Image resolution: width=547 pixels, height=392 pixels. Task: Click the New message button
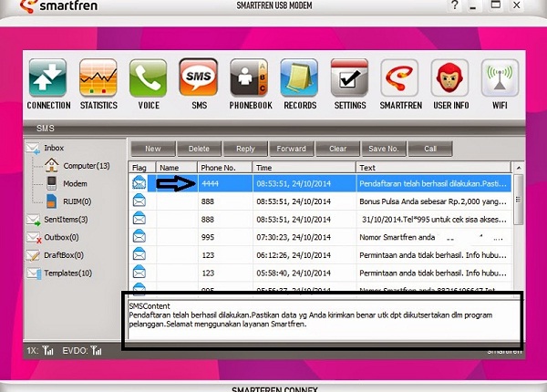pos(152,149)
